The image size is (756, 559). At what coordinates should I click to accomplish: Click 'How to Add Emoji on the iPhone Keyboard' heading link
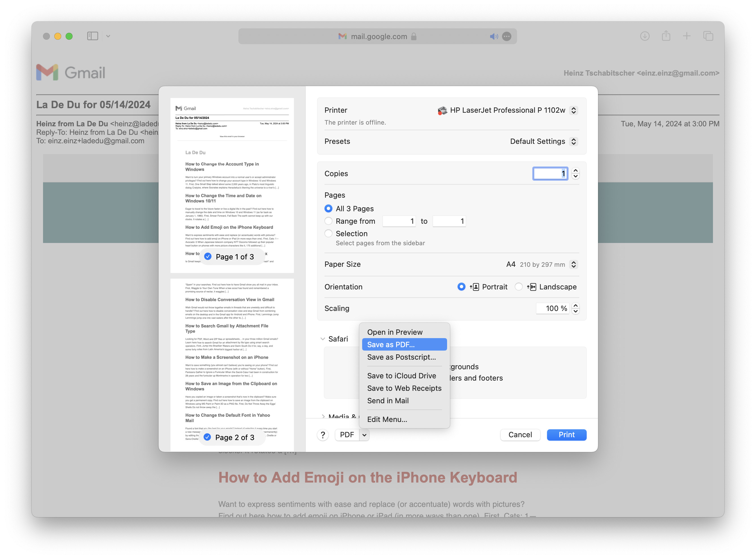tap(367, 477)
